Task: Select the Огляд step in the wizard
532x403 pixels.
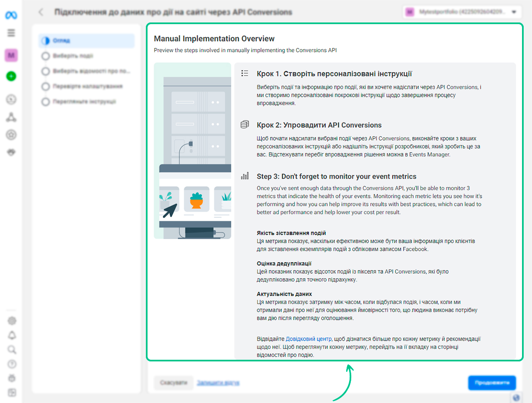Action: (87, 40)
